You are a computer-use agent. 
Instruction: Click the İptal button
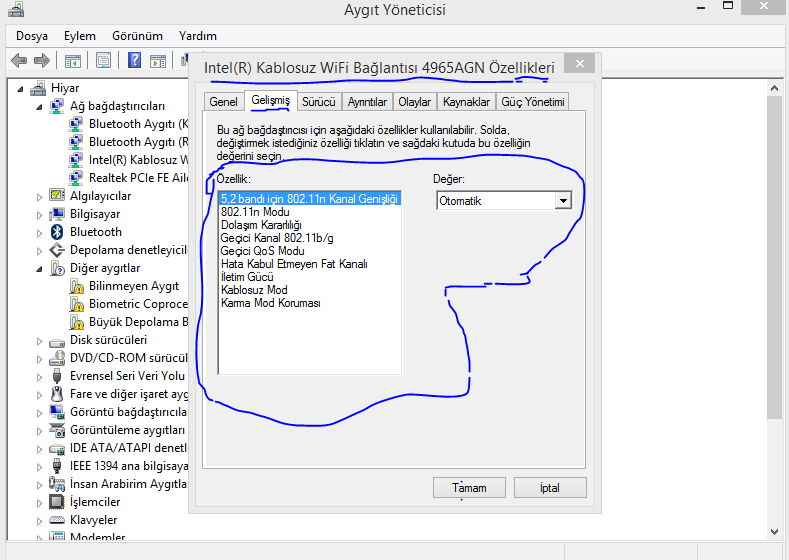550,488
